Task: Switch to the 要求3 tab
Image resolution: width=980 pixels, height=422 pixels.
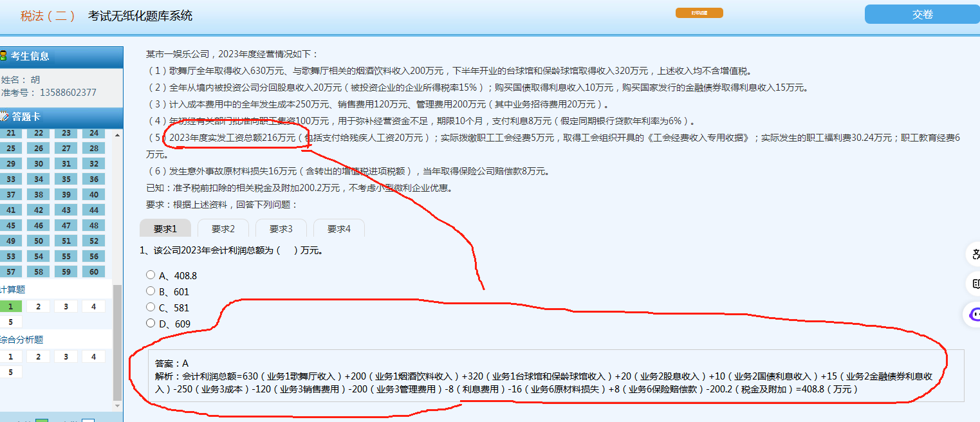Action: tap(281, 228)
